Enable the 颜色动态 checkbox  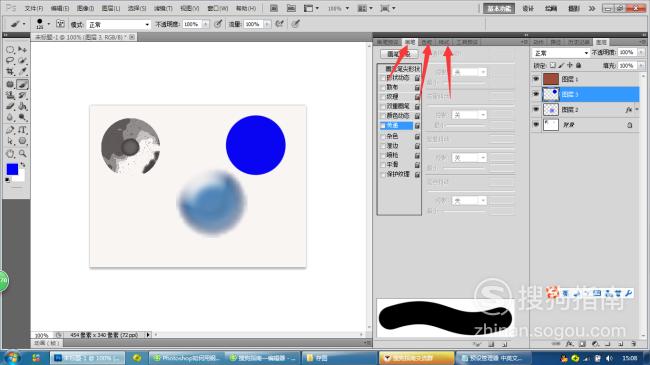coord(383,116)
